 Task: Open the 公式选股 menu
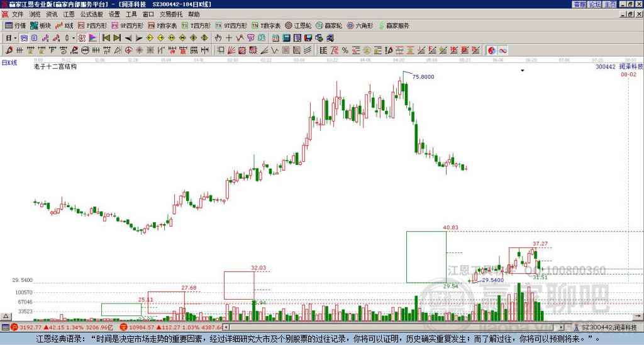[91, 14]
